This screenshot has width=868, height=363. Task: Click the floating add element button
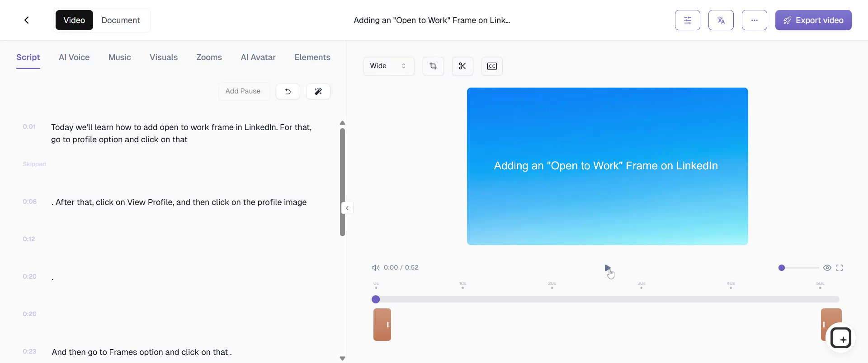point(841,338)
